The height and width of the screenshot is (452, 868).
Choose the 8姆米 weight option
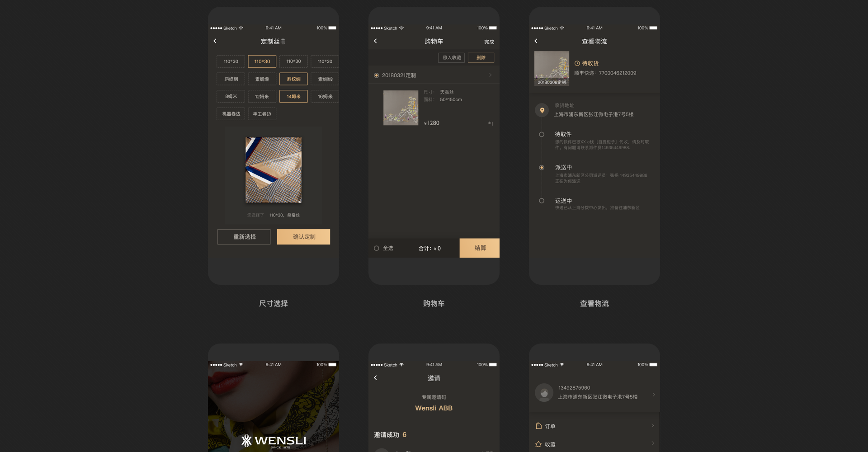(x=231, y=96)
